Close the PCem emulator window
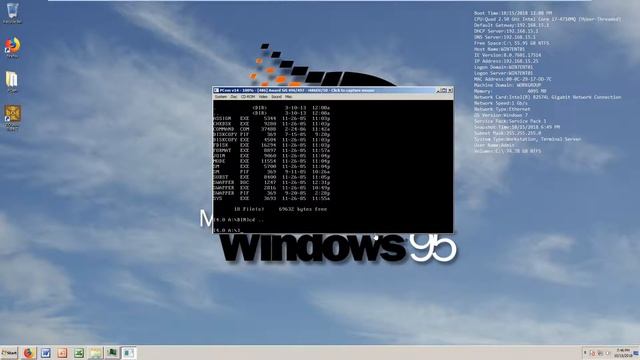640x360 pixels. coord(450,90)
